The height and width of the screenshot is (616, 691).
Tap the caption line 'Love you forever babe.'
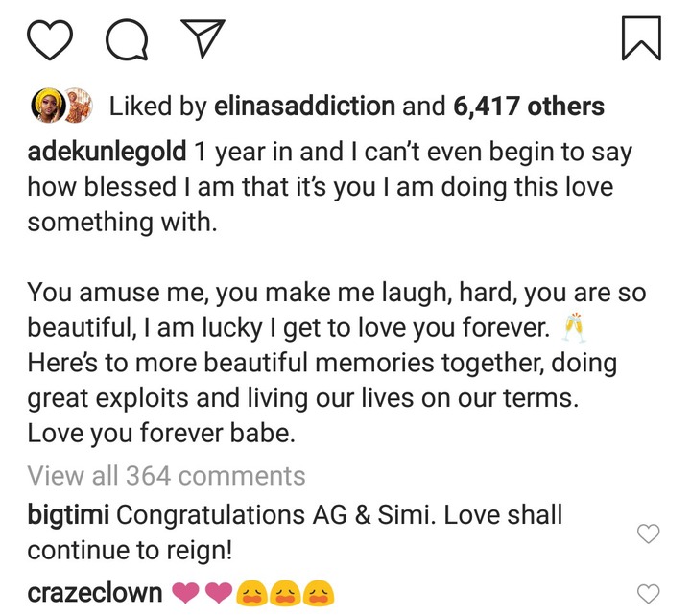159,434
